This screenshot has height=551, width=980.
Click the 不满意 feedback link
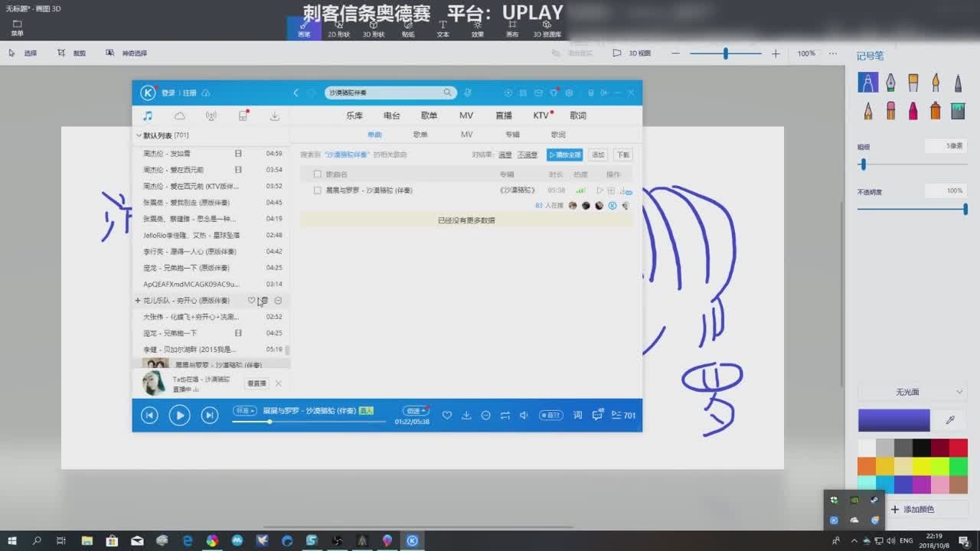(x=528, y=155)
